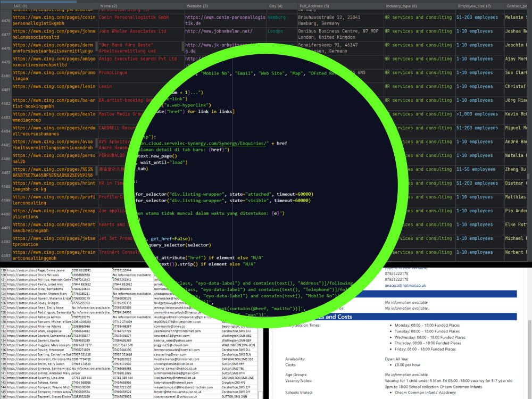Click the servelec-synergy.com URL in the code
This screenshot has height=399, width=532.
205,144
